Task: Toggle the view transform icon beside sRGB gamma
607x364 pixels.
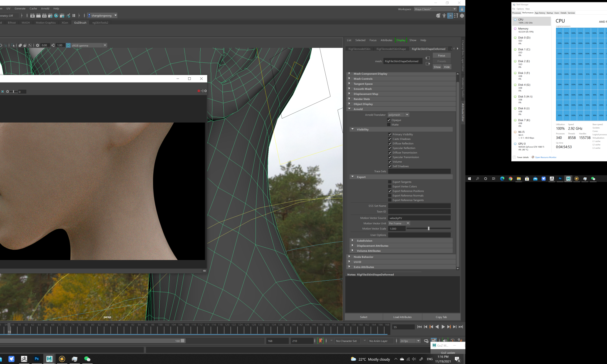Action: tap(68, 45)
